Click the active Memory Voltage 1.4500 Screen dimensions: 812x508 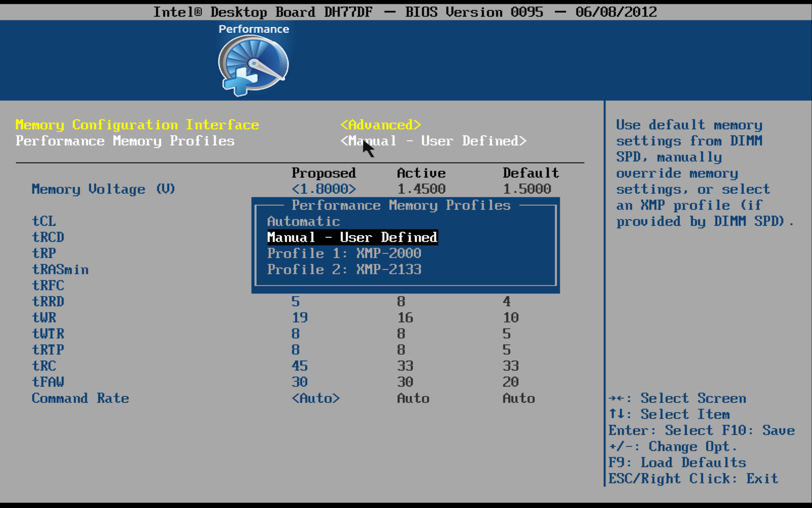click(421, 189)
